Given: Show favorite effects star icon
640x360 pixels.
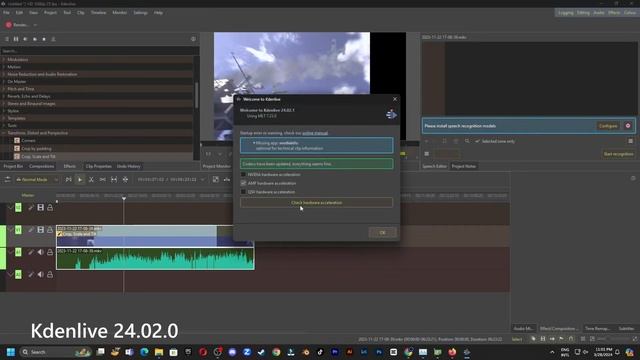Looking at the screenshot, I should (x=44, y=39).
